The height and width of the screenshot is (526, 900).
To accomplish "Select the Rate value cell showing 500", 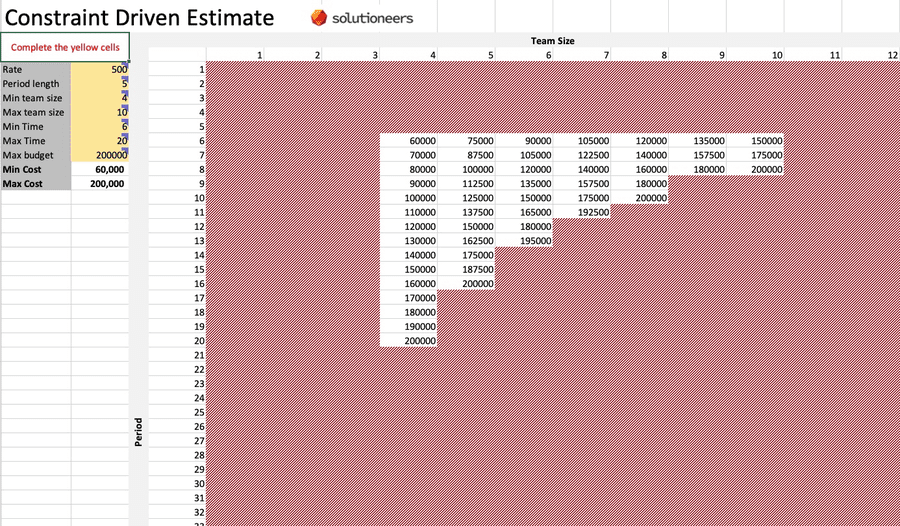I will pyautogui.click(x=100, y=69).
